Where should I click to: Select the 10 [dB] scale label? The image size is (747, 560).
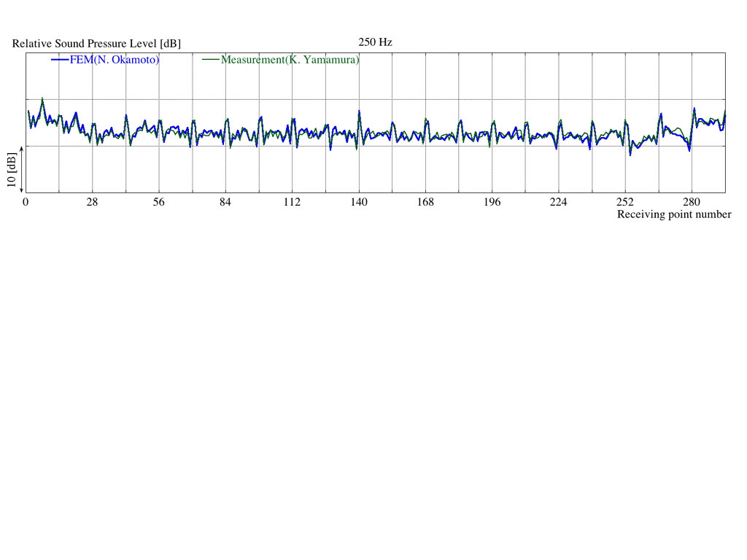(11, 170)
